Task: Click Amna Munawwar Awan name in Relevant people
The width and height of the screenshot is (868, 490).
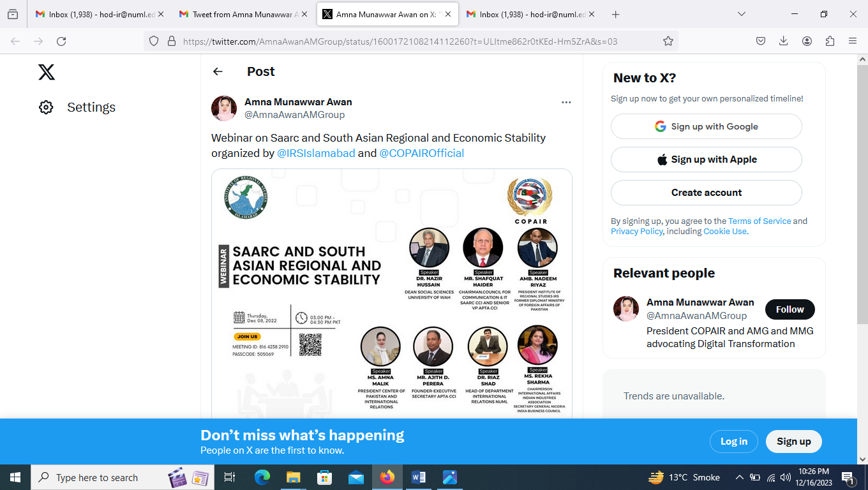Action: tap(700, 302)
